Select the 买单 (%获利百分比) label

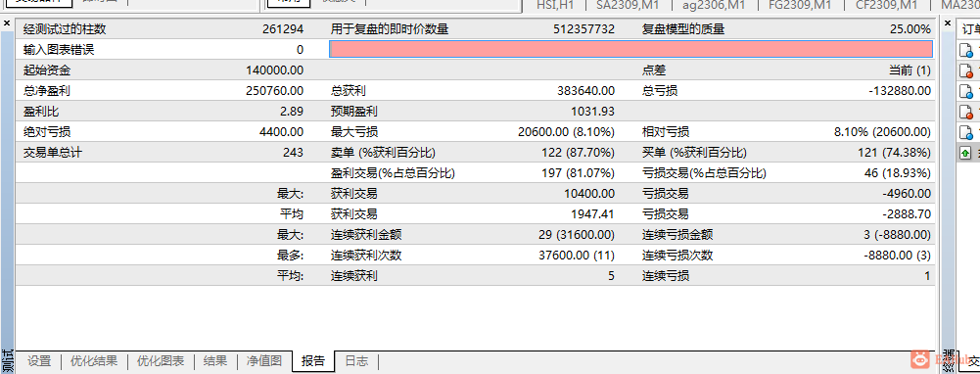(x=694, y=153)
